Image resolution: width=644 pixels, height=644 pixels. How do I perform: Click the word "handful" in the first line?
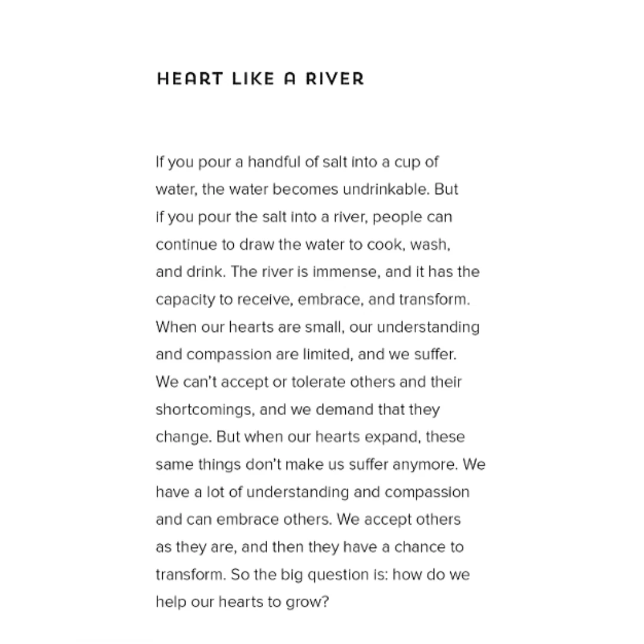point(272,162)
